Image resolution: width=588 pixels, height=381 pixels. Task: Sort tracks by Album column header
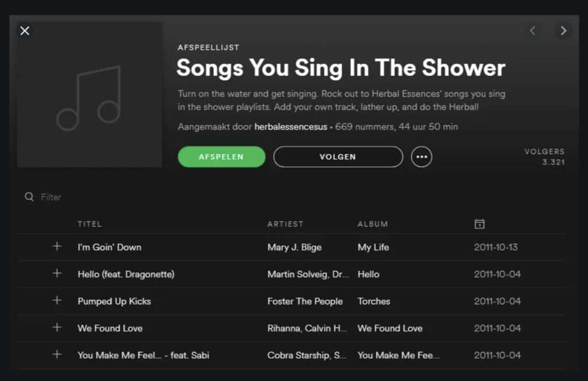click(x=373, y=224)
